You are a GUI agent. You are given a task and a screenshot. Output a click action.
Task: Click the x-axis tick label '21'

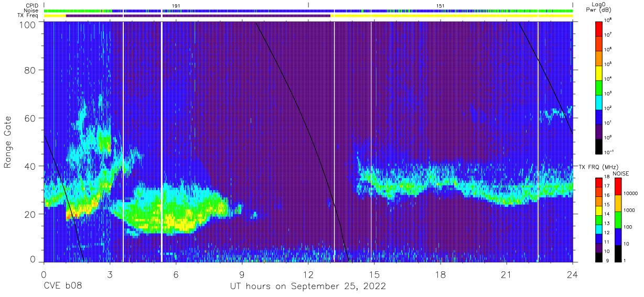coord(507,274)
